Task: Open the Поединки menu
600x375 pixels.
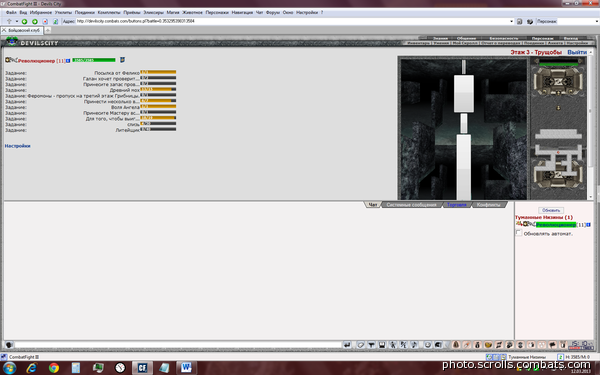Action: [x=85, y=13]
